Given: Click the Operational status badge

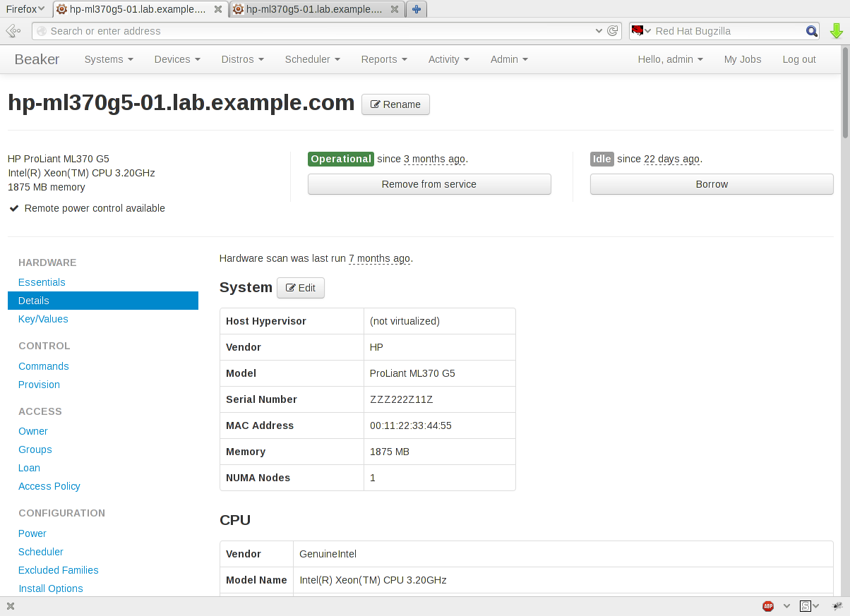Looking at the screenshot, I should point(341,159).
